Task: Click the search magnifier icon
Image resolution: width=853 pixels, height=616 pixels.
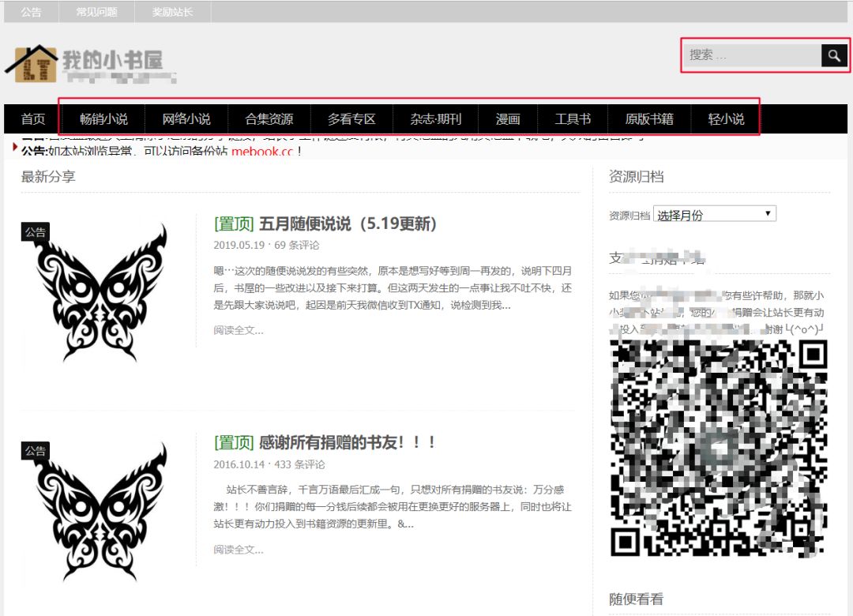Action: (835, 55)
